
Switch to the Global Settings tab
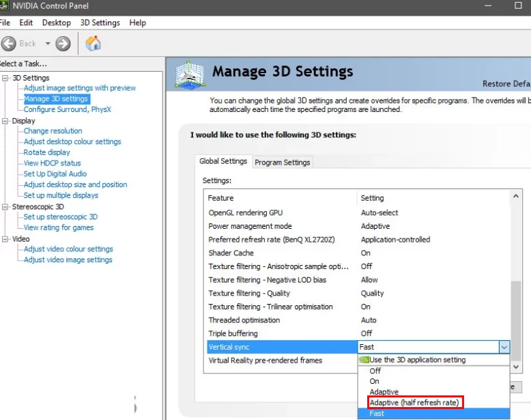coord(223,161)
